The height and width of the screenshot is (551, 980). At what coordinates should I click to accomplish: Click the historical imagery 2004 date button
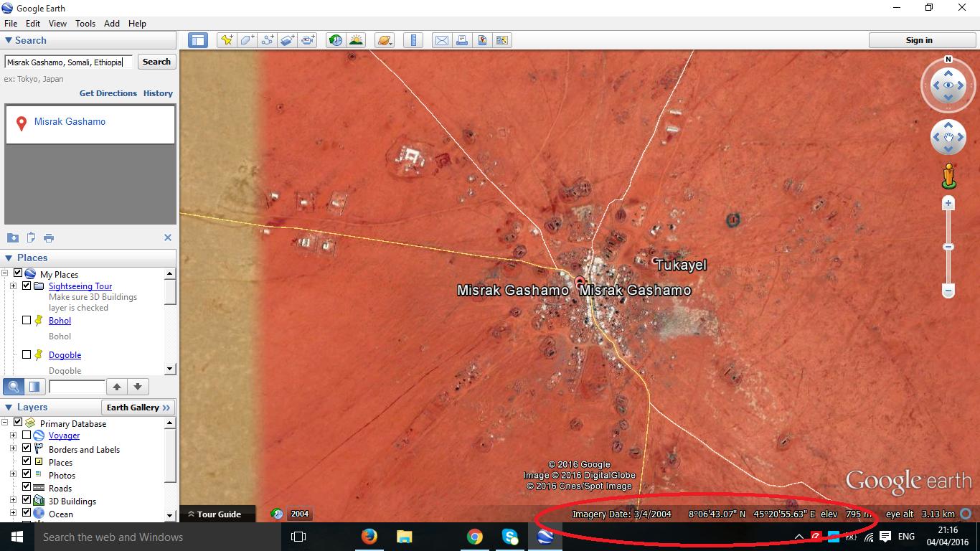[300, 514]
